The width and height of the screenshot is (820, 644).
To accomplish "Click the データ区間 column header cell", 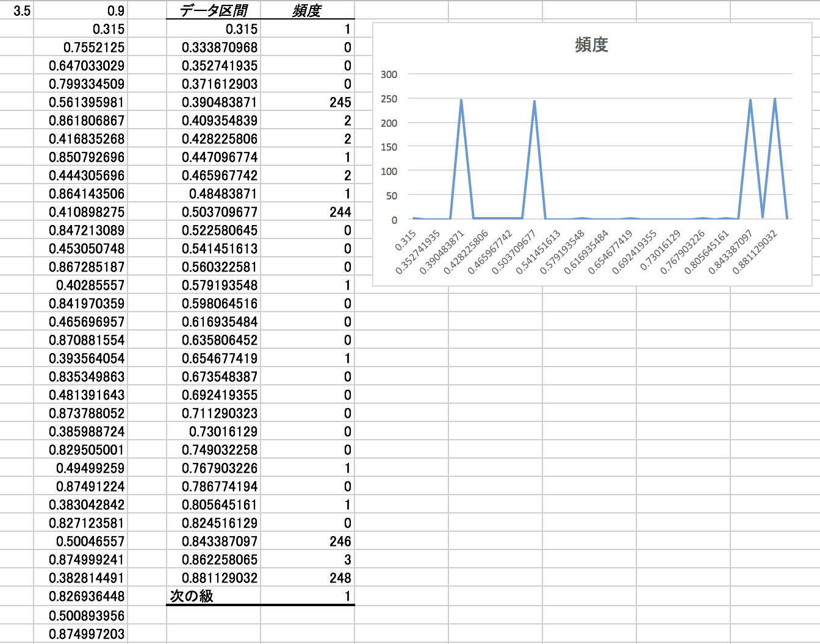I will pos(214,10).
